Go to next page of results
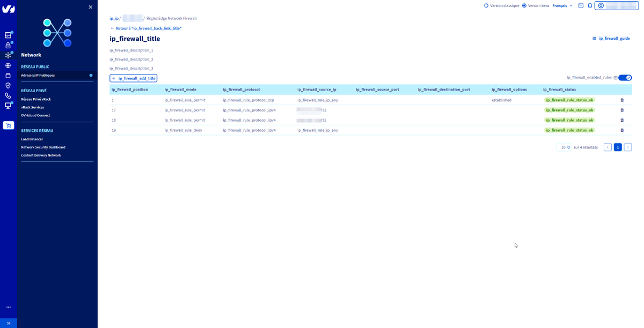Viewport: 644px width, 328px height. [628, 147]
